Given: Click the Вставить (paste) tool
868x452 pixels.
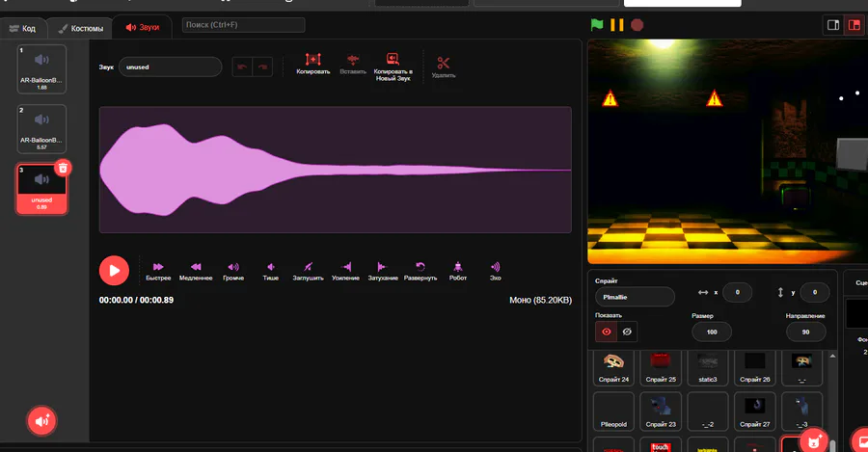Looking at the screenshot, I should click(x=353, y=64).
